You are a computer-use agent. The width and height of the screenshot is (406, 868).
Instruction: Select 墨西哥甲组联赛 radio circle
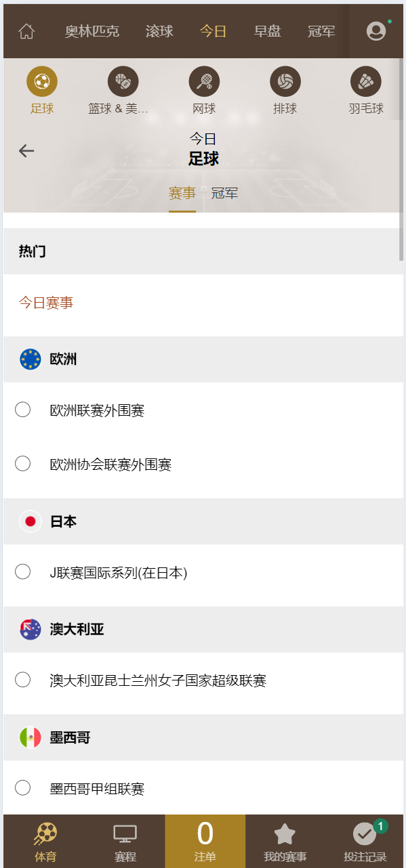(x=22, y=788)
